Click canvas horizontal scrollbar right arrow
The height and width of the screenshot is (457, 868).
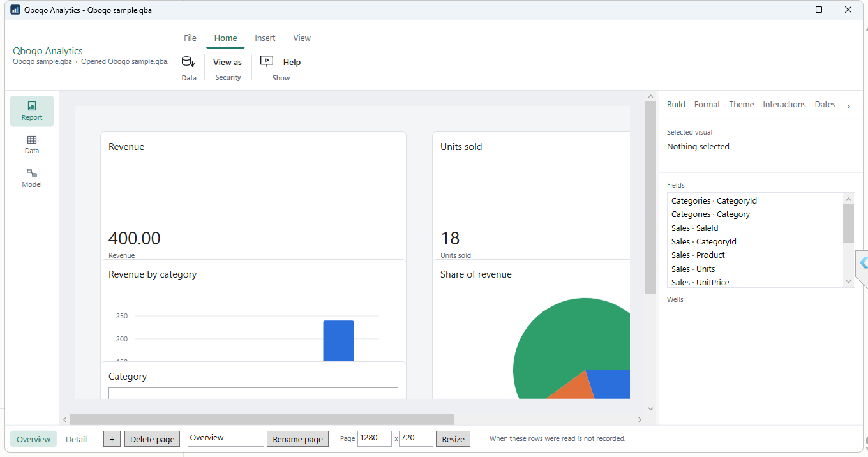click(640, 419)
